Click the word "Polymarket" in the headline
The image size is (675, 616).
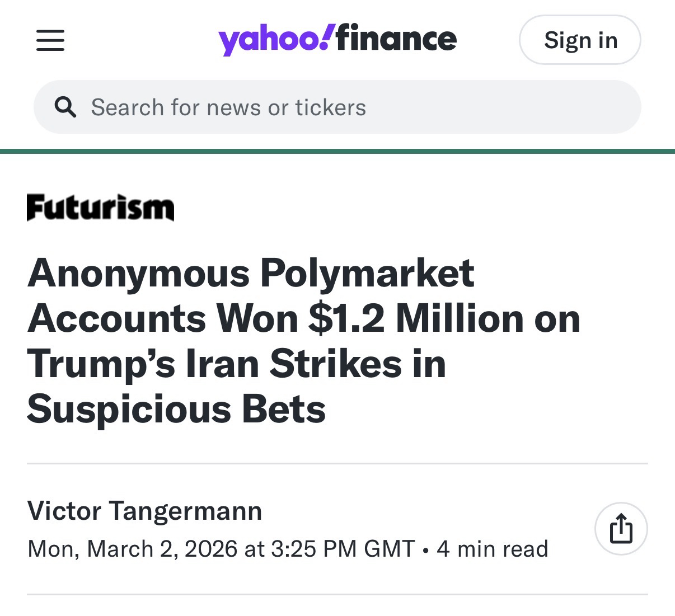367,274
